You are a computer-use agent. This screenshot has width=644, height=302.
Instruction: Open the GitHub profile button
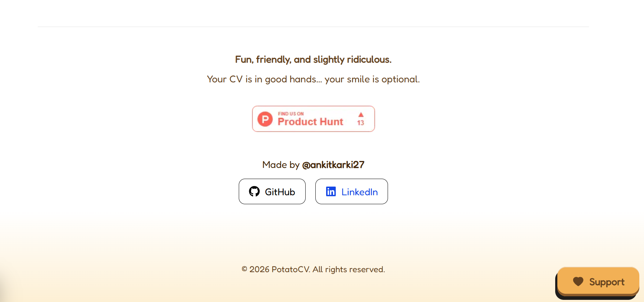[272, 192]
